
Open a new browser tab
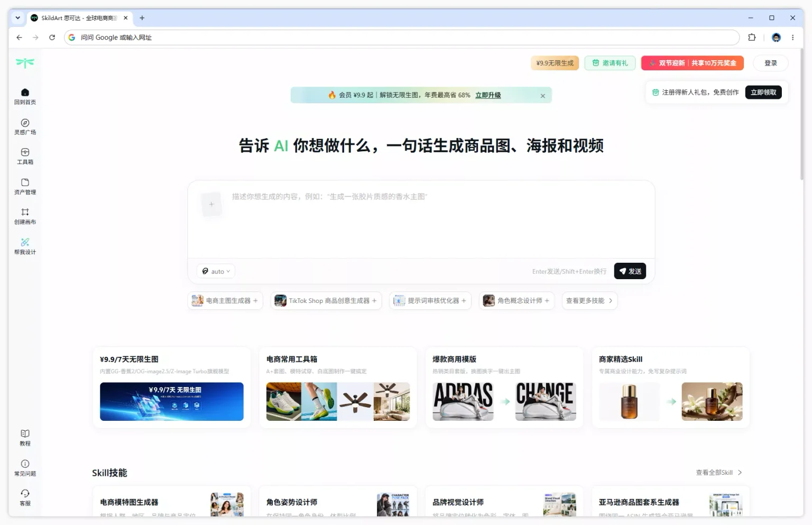click(142, 18)
